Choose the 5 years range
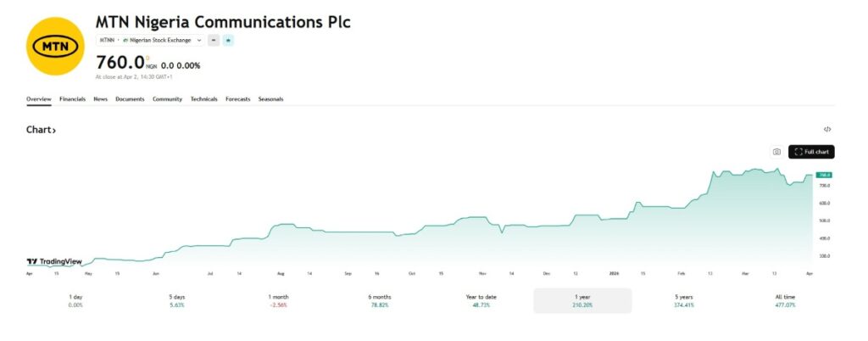This screenshot has height=341, width=868. [x=682, y=300]
